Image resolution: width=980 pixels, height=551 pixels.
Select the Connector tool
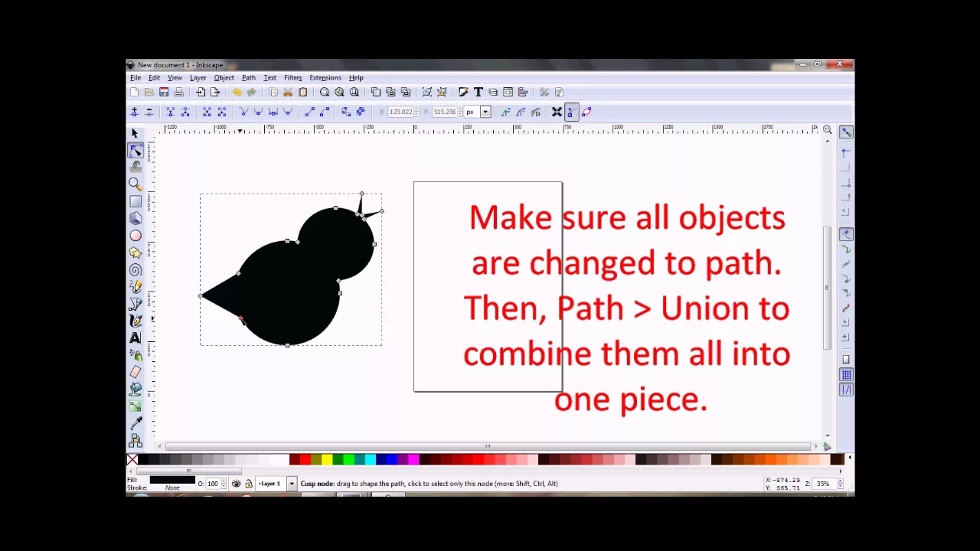click(x=136, y=440)
